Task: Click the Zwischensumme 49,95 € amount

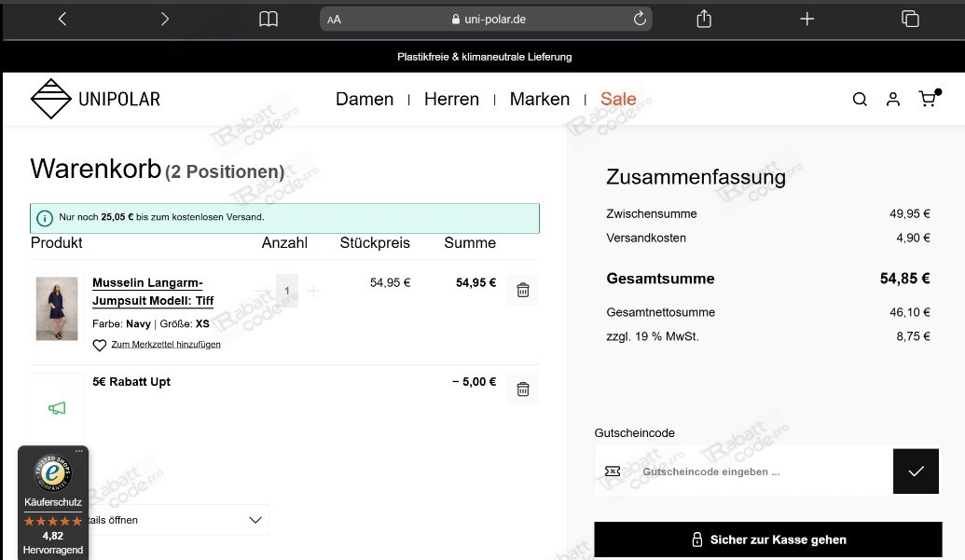Action: 910,214
